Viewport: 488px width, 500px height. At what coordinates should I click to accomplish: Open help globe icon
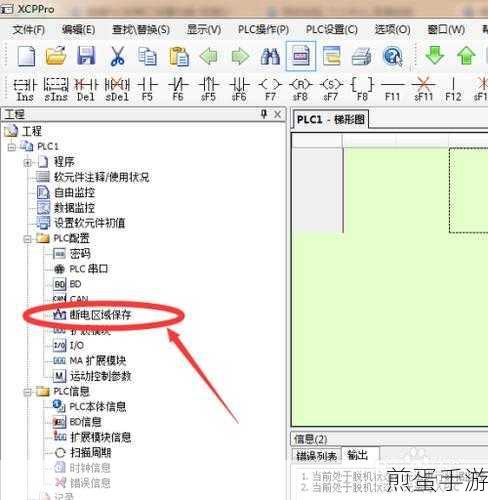click(x=393, y=56)
